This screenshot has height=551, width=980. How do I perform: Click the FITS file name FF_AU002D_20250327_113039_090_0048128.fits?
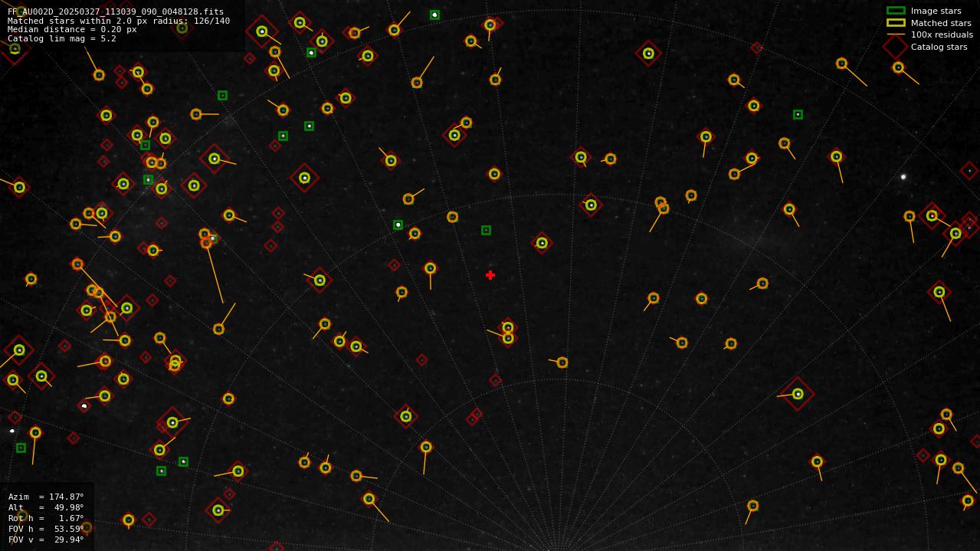116,12
